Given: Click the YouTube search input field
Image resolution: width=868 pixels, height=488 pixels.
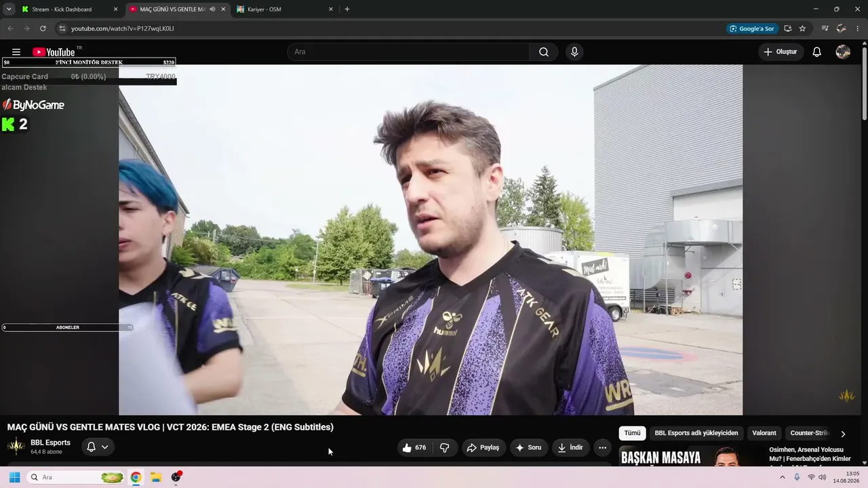Looking at the screenshot, I should coord(409,52).
